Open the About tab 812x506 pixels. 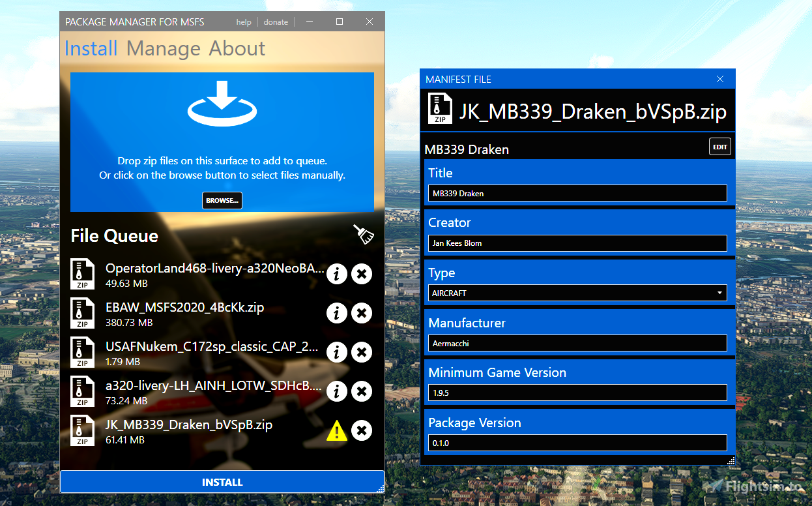[237, 48]
